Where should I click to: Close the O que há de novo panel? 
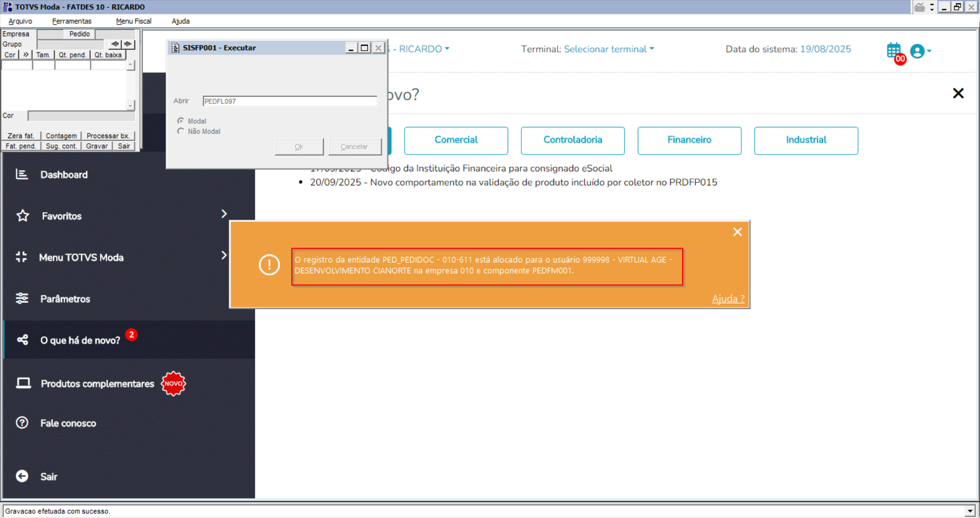(958, 93)
